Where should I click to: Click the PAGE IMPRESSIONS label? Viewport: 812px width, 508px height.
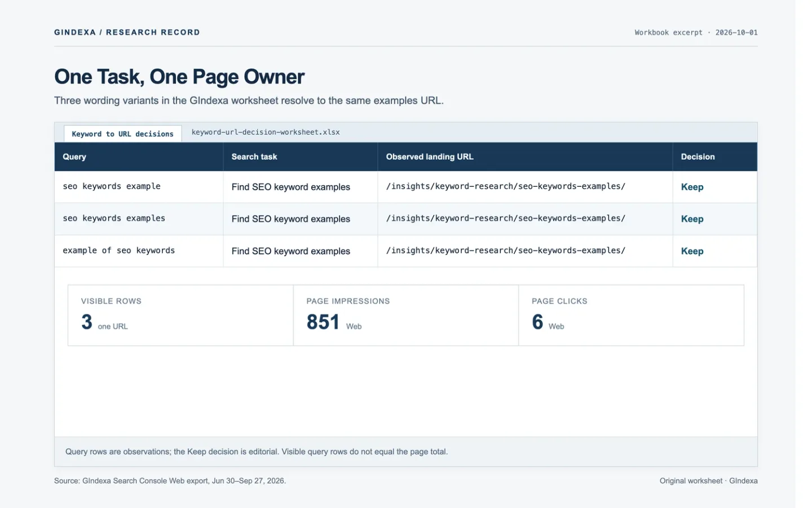(x=348, y=301)
